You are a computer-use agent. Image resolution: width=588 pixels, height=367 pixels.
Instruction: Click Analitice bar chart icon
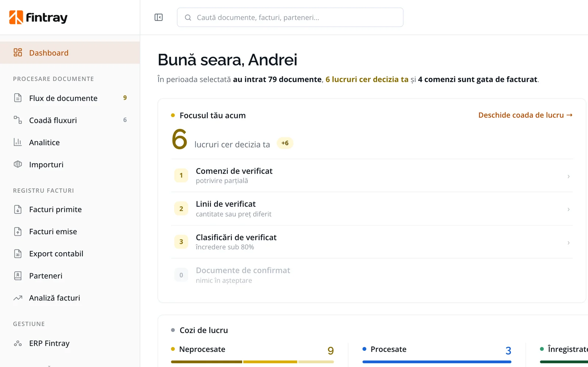pos(18,142)
